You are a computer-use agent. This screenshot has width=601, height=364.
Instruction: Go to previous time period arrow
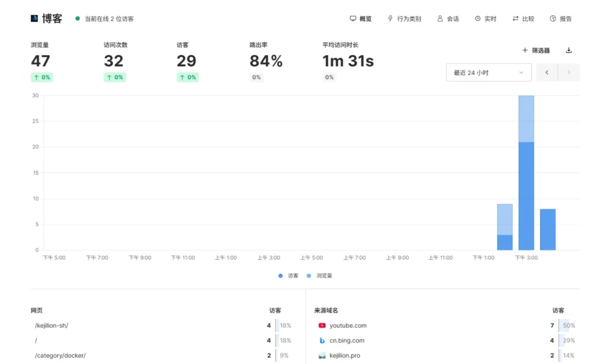click(x=546, y=73)
